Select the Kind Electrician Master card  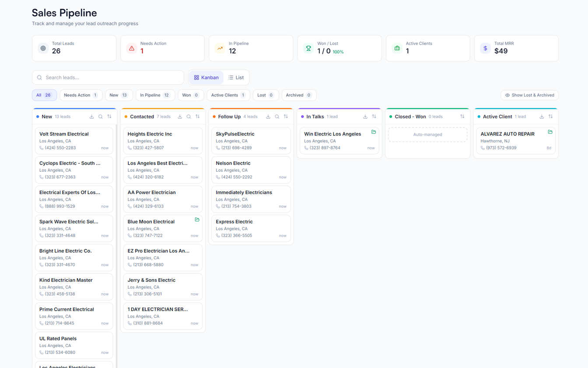74,287
